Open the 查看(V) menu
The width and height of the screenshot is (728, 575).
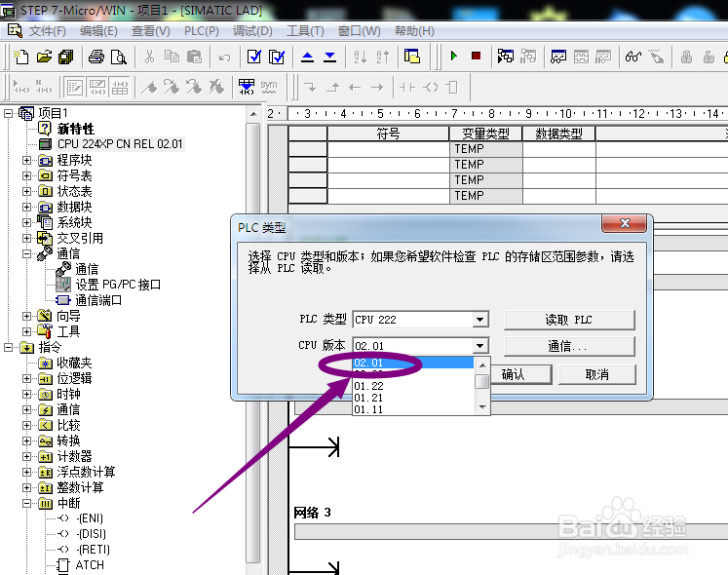pyautogui.click(x=151, y=31)
